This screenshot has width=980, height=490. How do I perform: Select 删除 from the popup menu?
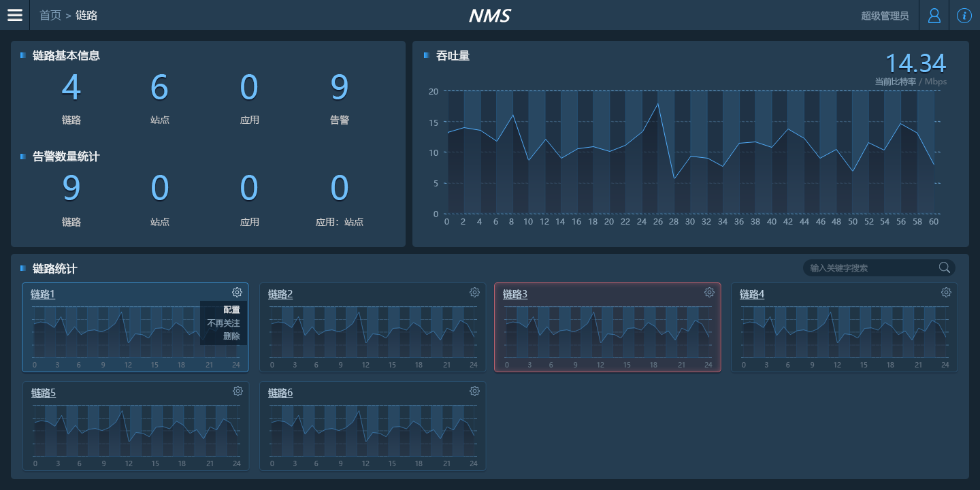231,336
